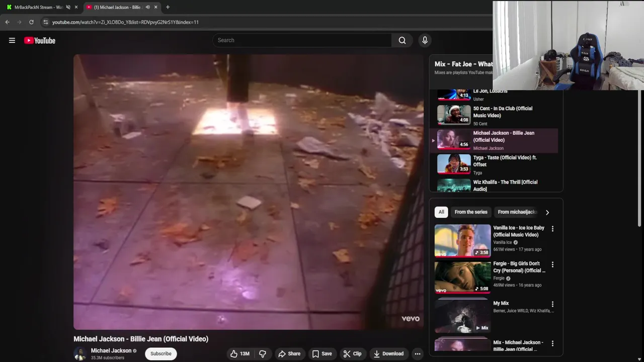Image resolution: width=644 pixels, height=362 pixels.
Task: Save the video to a playlist
Action: [x=322, y=354]
